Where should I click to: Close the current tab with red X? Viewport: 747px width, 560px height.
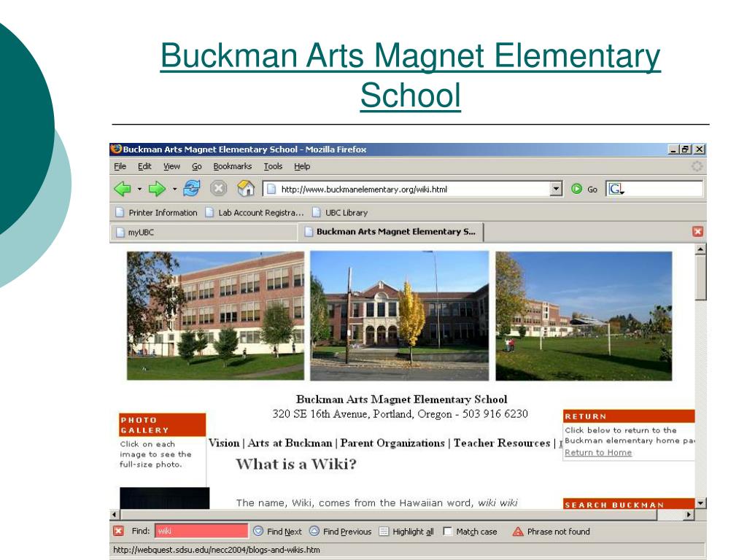pos(698,231)
